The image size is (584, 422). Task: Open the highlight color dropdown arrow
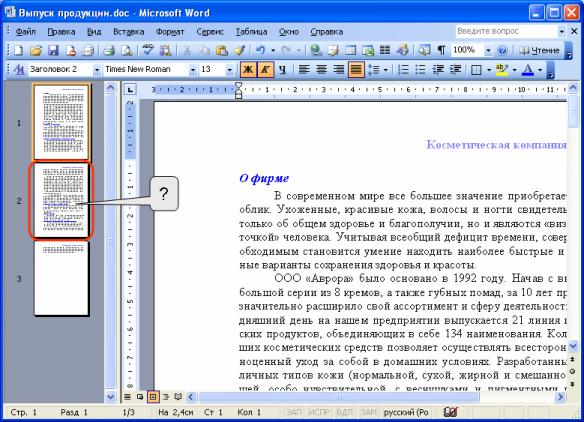tap(514, 70)
